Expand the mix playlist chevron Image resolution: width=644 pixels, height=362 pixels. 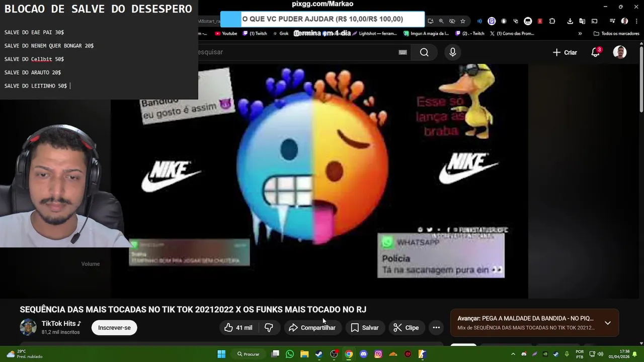(608, 323)
